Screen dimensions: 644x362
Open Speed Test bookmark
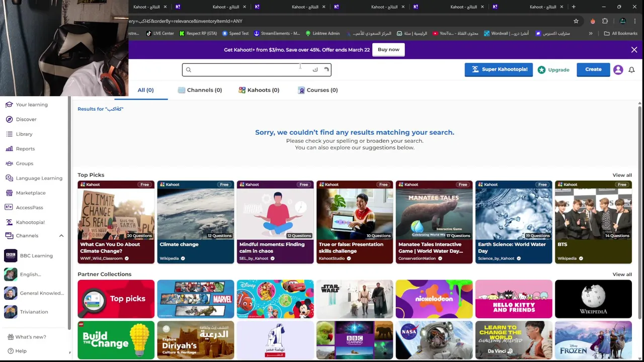(235, 34)
